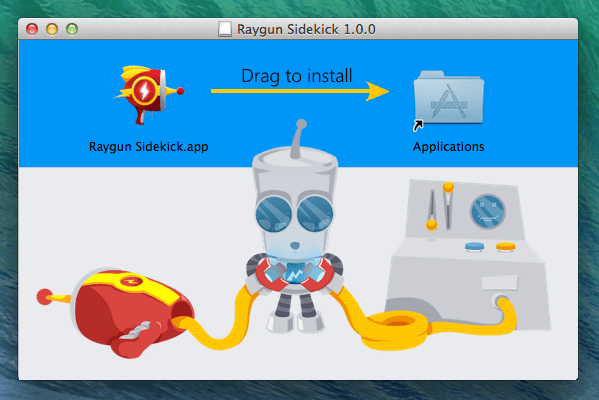599x400 pixels.
Task: Click the raised orange lever knob on console
Action: 448,187
